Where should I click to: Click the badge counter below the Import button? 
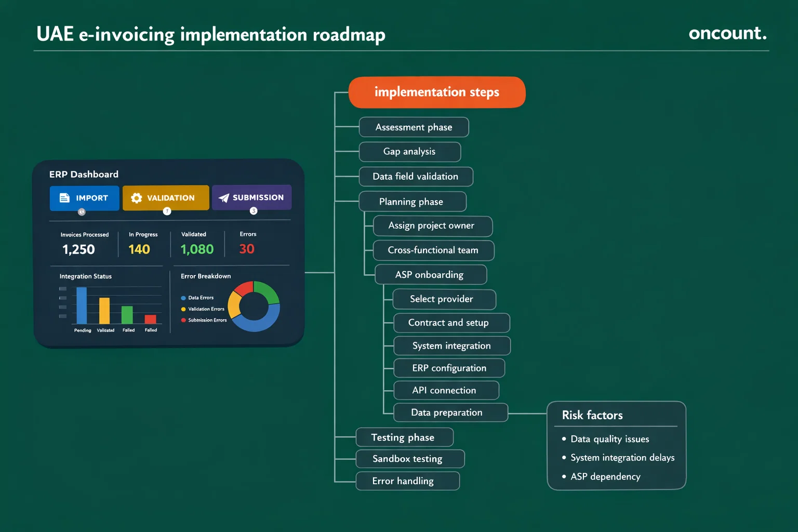[x=82, y=211]
